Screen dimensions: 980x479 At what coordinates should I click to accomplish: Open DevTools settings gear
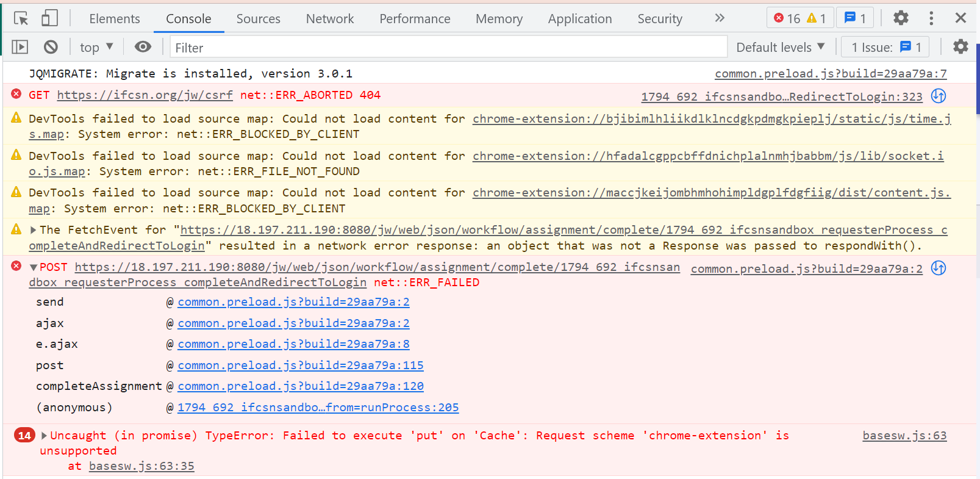(901, 18)
